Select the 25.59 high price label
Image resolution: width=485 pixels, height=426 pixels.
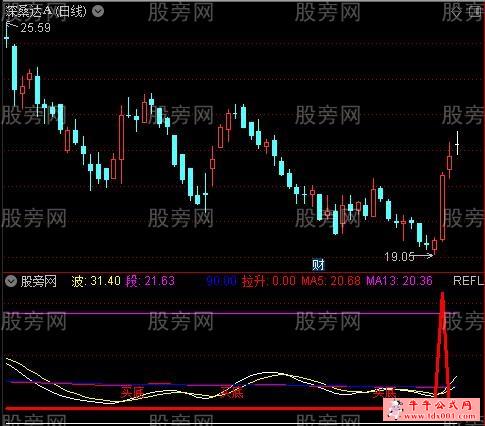pyautogui.click(x=36, y=28)
